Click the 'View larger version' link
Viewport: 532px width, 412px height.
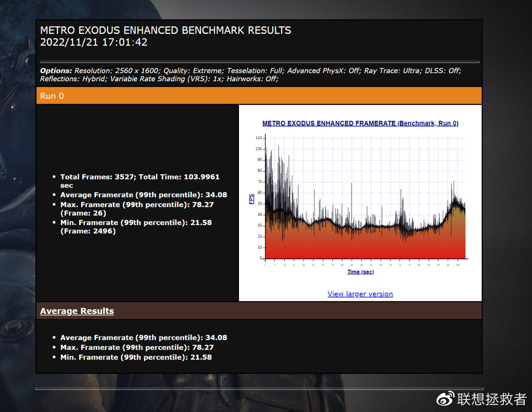click(360, 294)
